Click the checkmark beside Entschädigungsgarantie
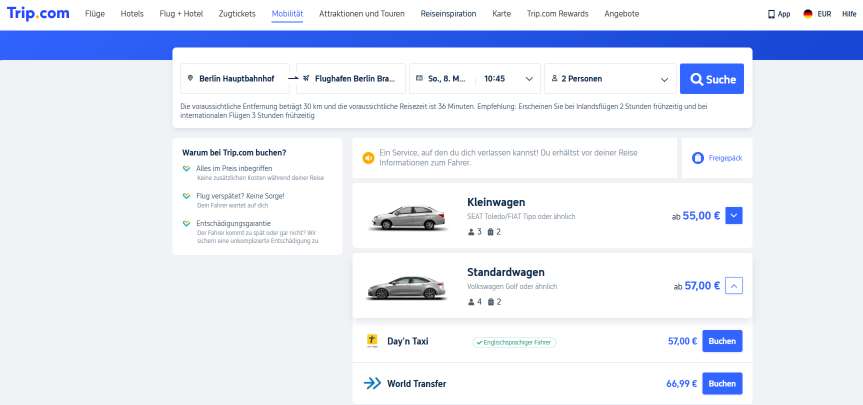The width and height of the screenshot is (863, 405). [x=187, y=223]
